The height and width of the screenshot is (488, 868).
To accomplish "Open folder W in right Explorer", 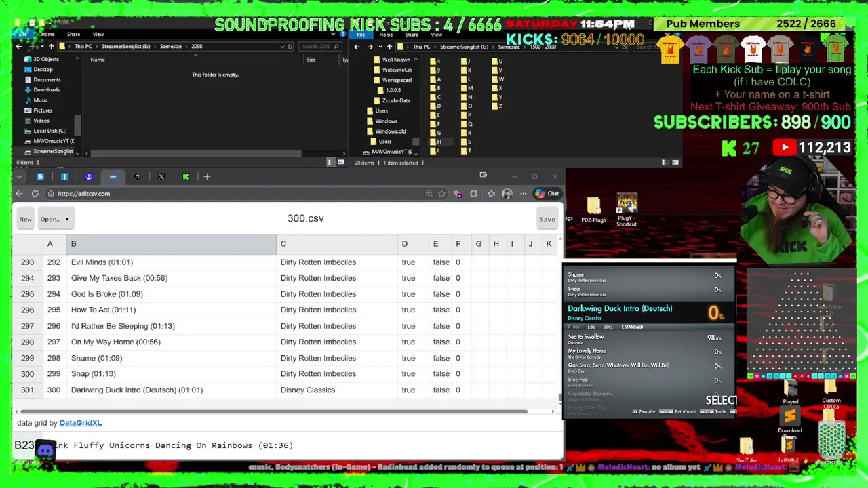I will [498, 79].
